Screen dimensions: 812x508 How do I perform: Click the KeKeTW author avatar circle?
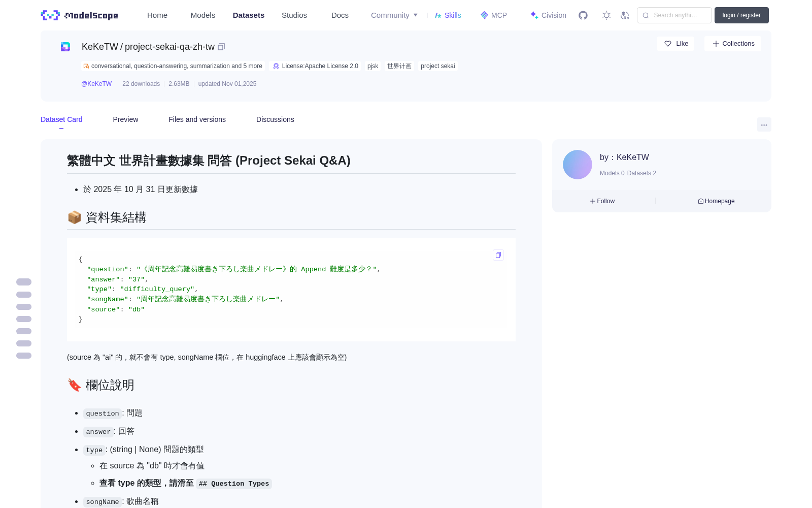point(578,165)
